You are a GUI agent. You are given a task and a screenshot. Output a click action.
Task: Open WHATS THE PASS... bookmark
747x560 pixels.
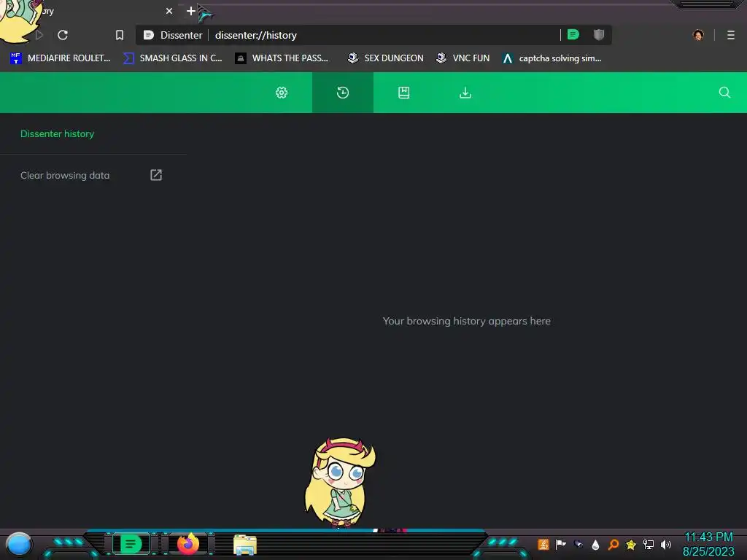click(x=282, y=58)
